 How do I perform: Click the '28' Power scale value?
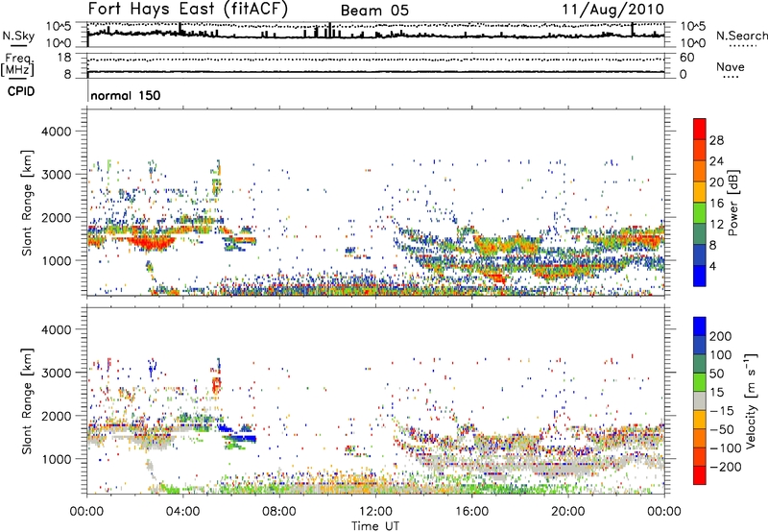click(x=716, y=140)
